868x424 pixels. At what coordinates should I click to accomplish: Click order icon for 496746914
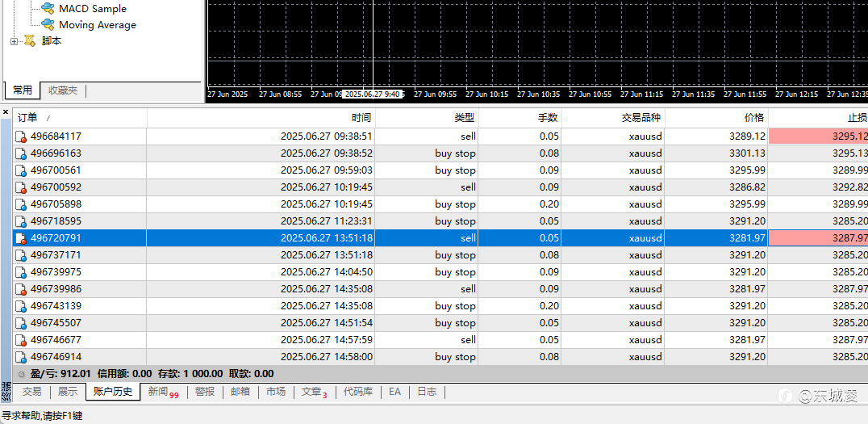21,357
